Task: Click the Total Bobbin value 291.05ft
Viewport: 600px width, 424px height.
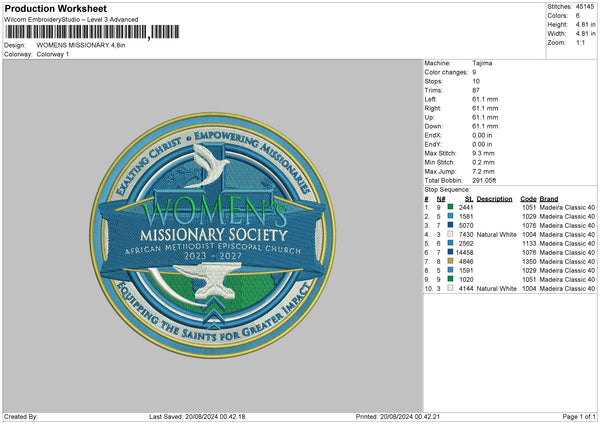Action: (x=484, y=180)
